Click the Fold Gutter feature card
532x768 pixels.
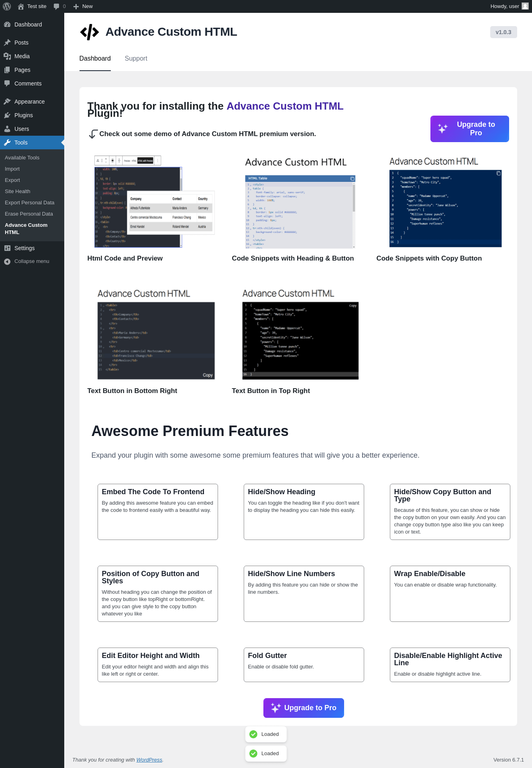pyautogui.click(x=304, y=665)
